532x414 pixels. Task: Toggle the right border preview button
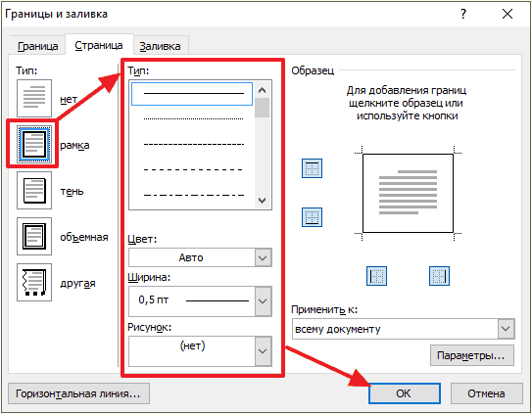click(x=439, y=276)
